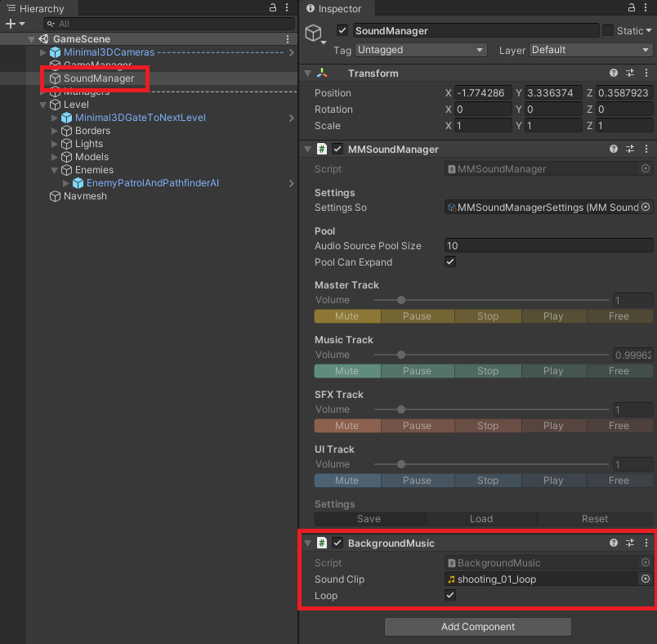The image size is (657, 644).
Task: Collapse the Transform component
Action: [308, 74]
